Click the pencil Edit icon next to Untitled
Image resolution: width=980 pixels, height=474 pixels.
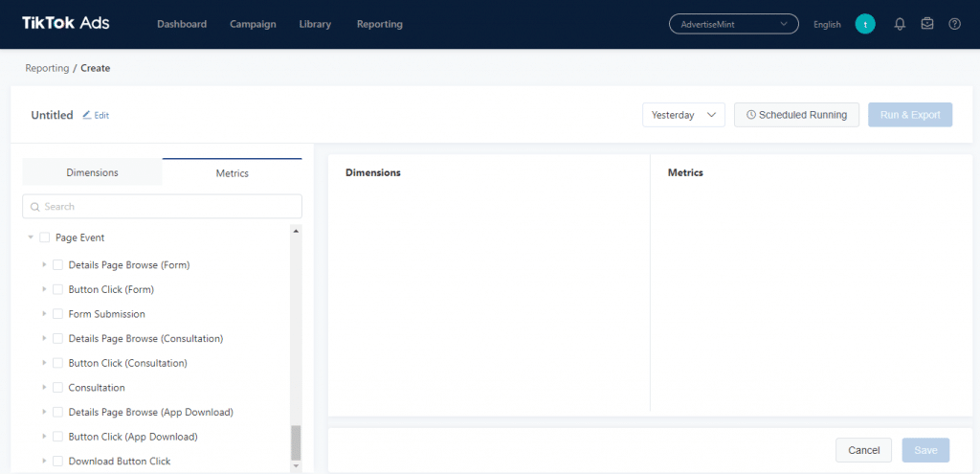(x=87, y=115)
